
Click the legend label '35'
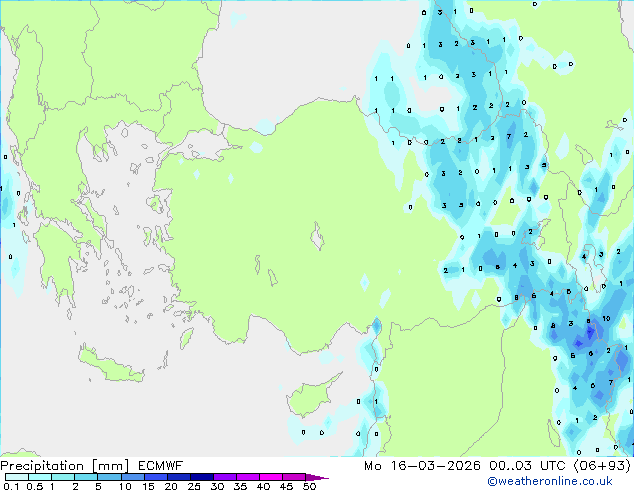[x=240, y=486]
